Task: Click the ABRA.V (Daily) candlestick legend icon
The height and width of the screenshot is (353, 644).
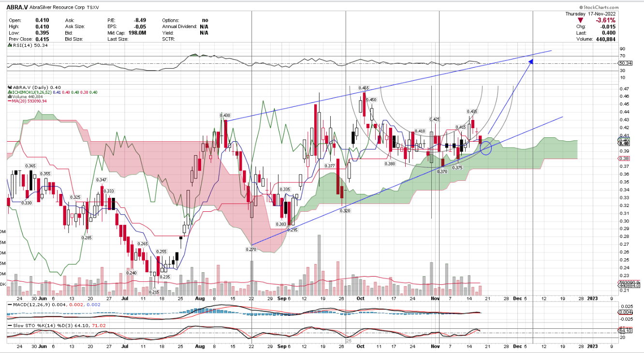Action: tap(9, 87)
